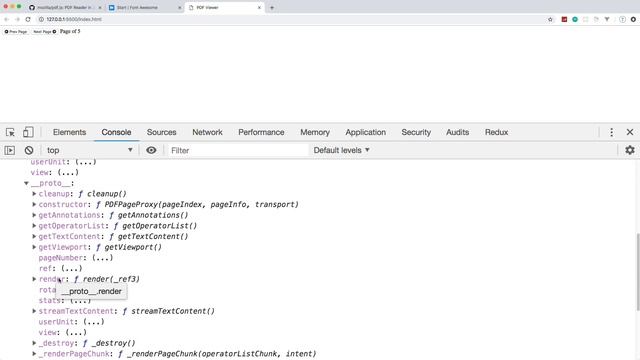The image size is (640, 360).
Task: Open the Network tab
Action: pyautogui.click(x=207, y=132)
